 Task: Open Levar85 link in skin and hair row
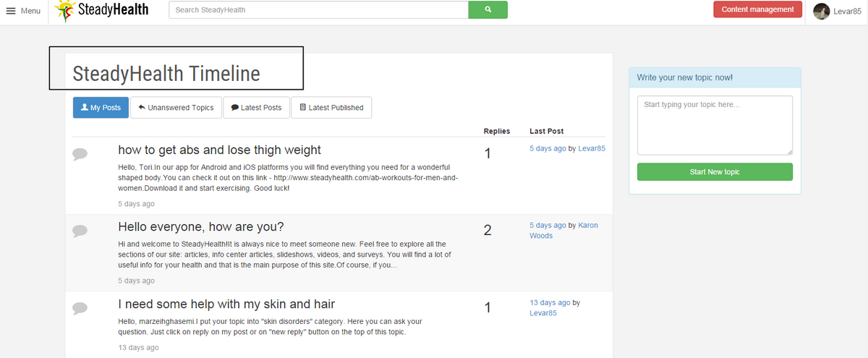(x=543, y=313)
